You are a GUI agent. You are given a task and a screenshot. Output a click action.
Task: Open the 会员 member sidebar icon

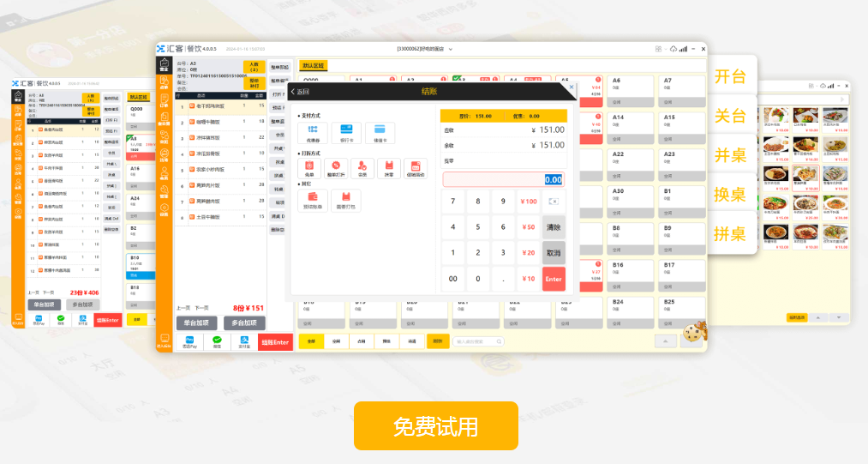tap(165, 174)
